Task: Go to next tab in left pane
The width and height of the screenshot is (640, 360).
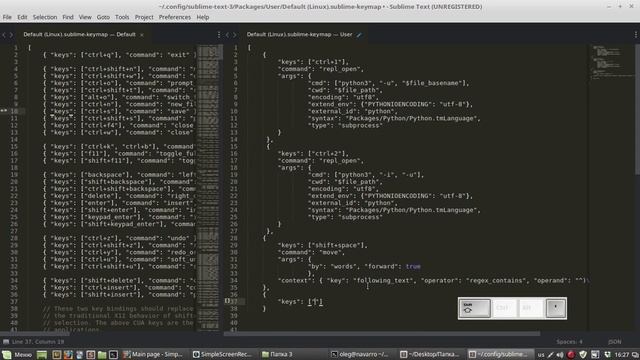Action: tap(11, 35)
